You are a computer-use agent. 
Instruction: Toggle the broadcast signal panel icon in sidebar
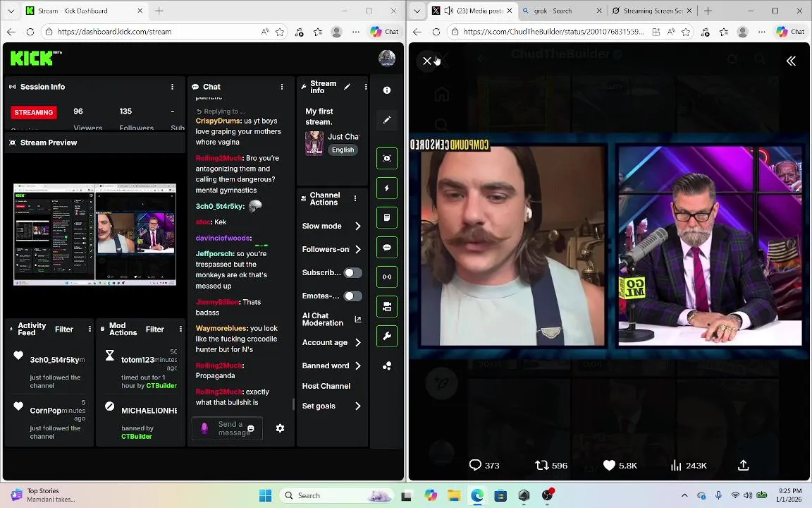[387, 277]
